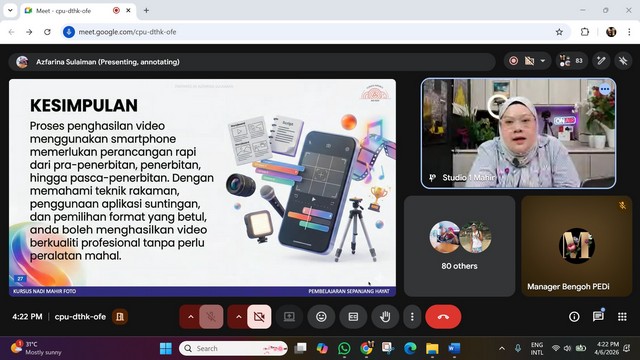
Task: Click the 80 others participant tile
Action: [460, 246]
